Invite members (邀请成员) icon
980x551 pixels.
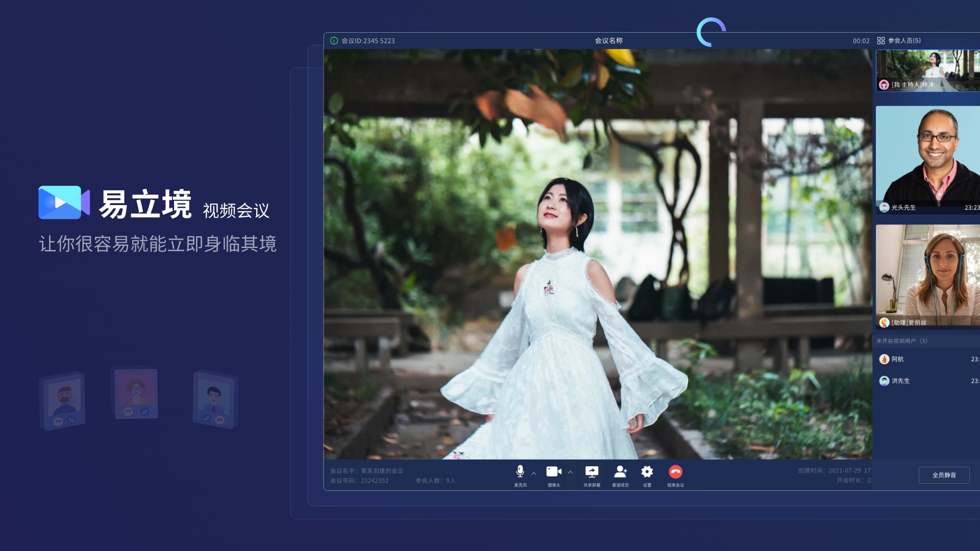point(620,471)
